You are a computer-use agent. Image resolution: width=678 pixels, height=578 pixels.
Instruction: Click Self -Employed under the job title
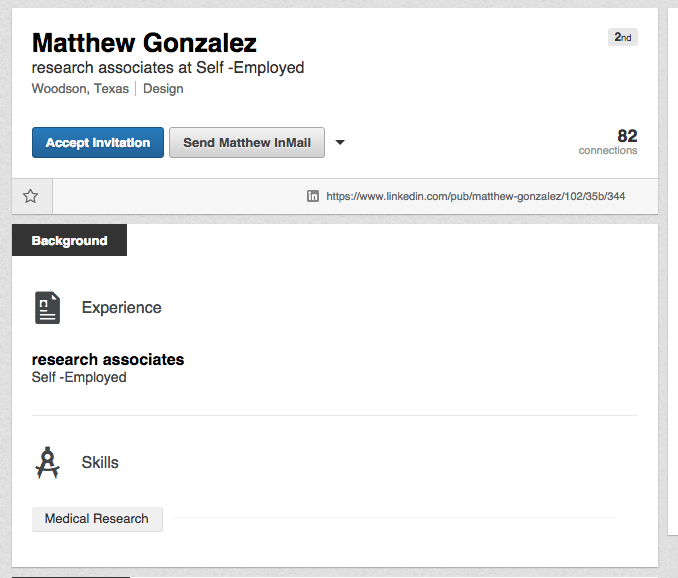[79, 377]
